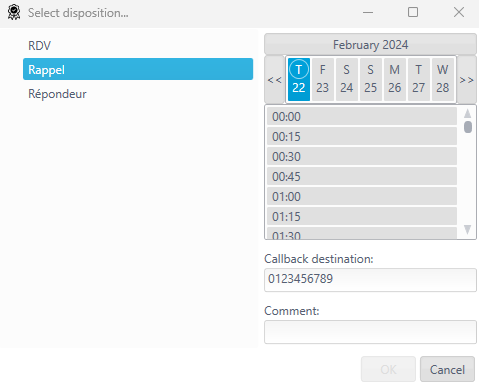Focus the Callback destination field
Viewport: 479px width, 386px height.
coord(370,280)
